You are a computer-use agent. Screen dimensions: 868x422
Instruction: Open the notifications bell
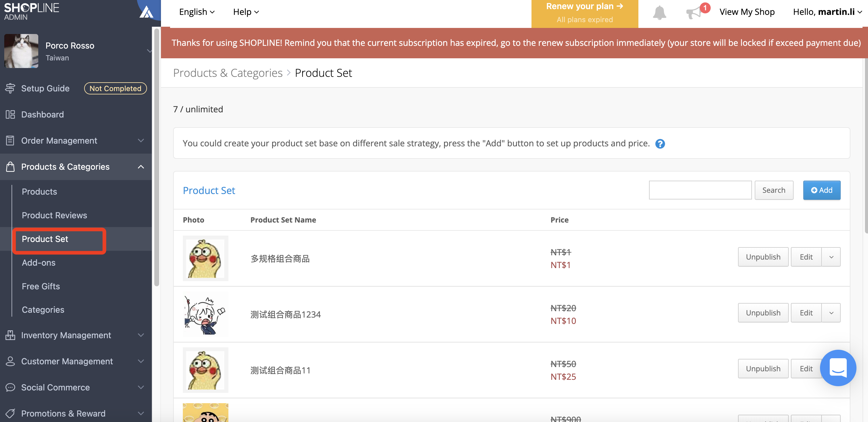coord(659,12)
